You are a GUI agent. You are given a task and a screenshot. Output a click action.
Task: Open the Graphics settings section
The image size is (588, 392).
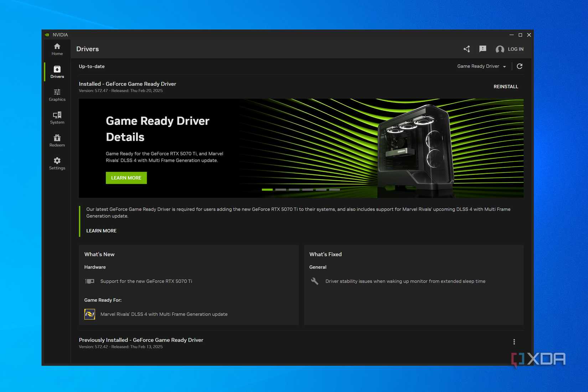57,95
